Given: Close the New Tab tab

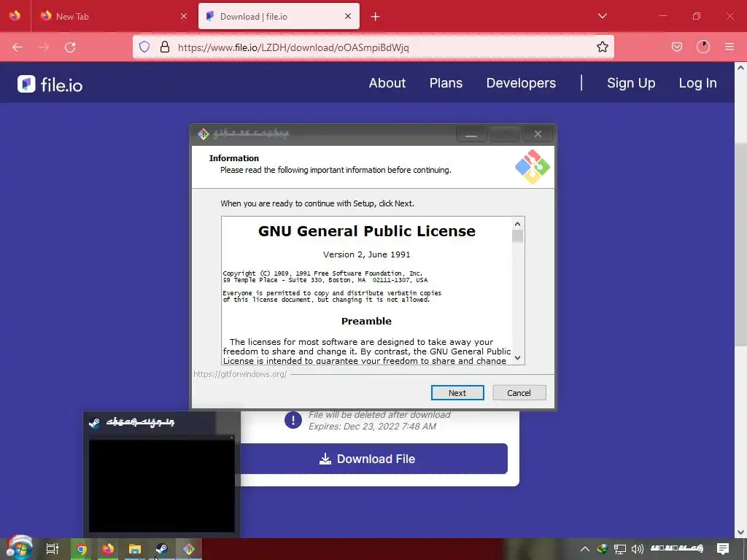Looking at the screenshot, I should click(184, 16).
